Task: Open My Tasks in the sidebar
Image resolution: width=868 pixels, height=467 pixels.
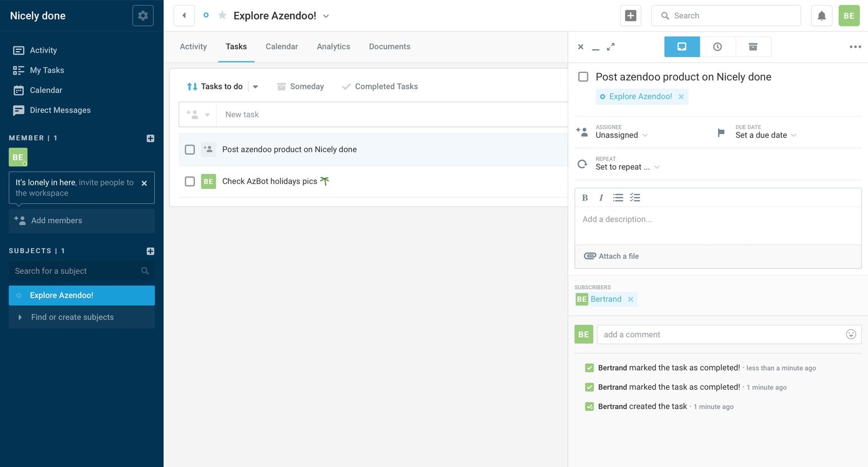Action: point(38,71)
